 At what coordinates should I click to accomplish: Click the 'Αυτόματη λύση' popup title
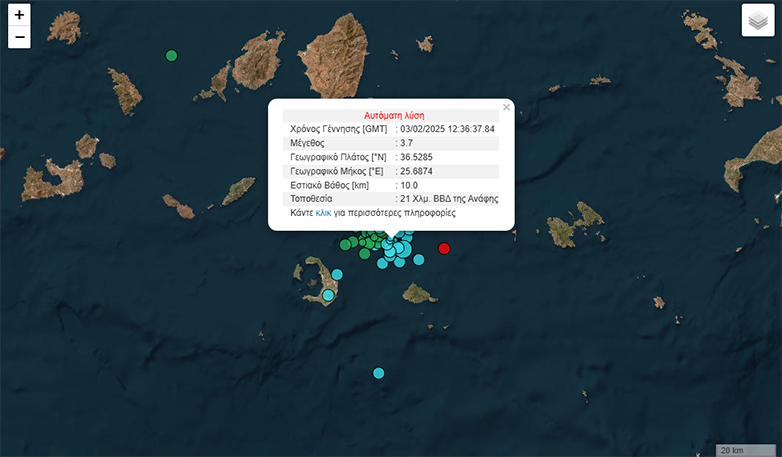coord(391,116)
